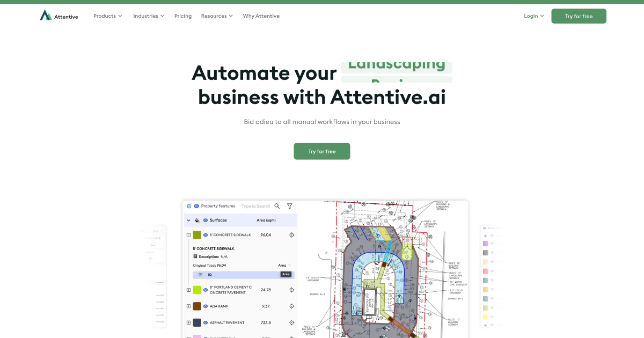
Task: Open the Login dropdown link
Action: (533, 16)
